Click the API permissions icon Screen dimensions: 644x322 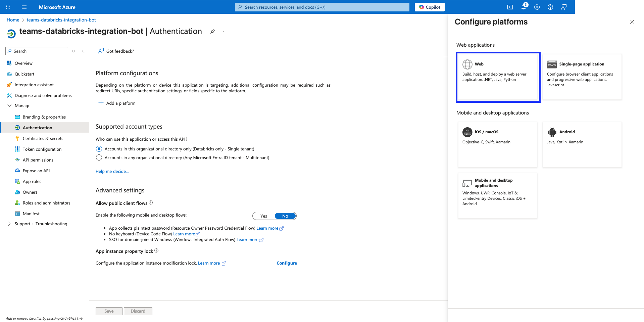click(x=17, y=160)
